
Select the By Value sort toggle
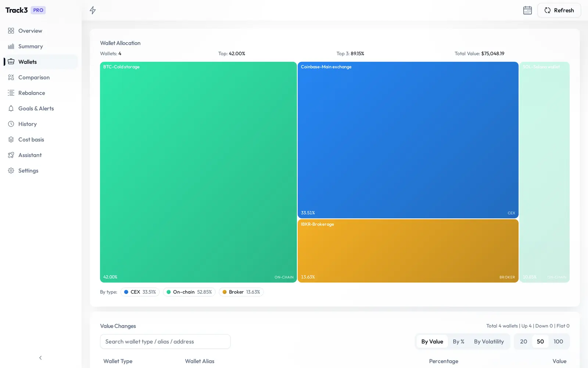coord(432,342)
